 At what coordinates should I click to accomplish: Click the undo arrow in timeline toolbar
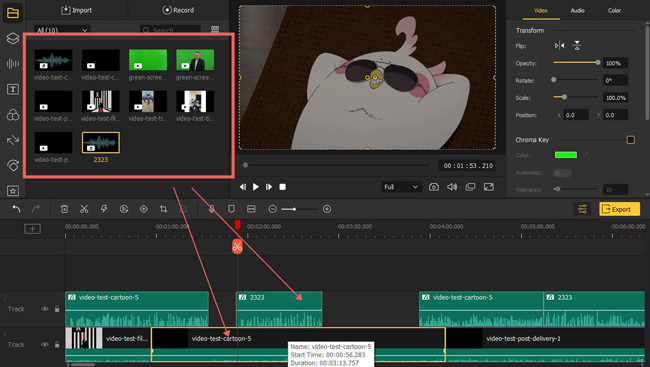16,209
